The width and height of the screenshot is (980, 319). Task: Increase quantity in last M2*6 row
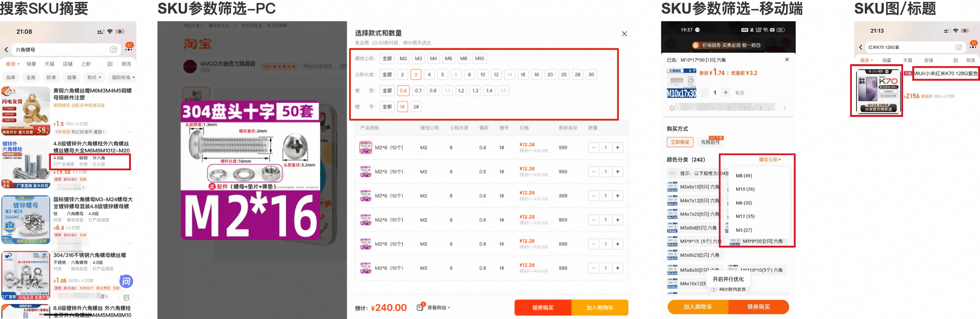618,268
